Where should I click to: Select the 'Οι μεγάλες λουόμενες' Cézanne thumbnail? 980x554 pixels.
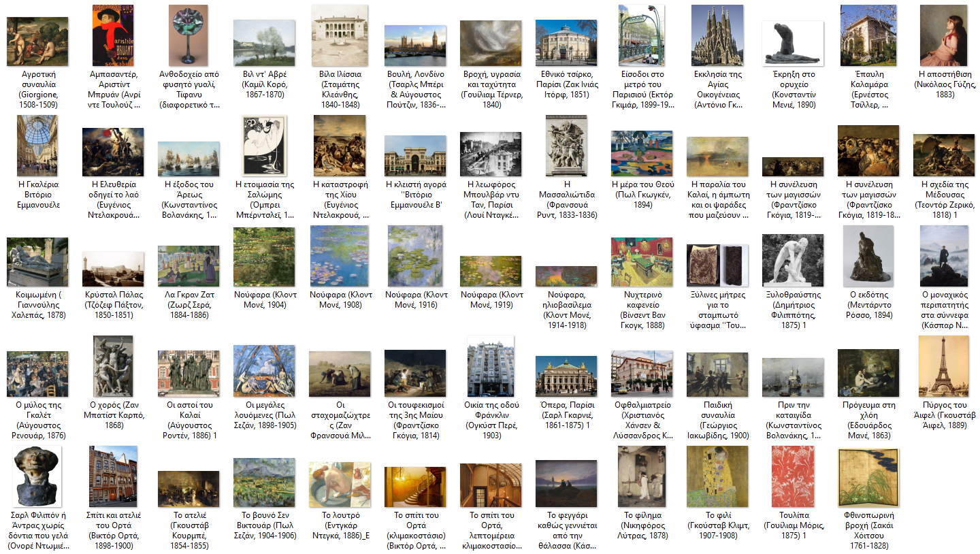pos(265,370)
